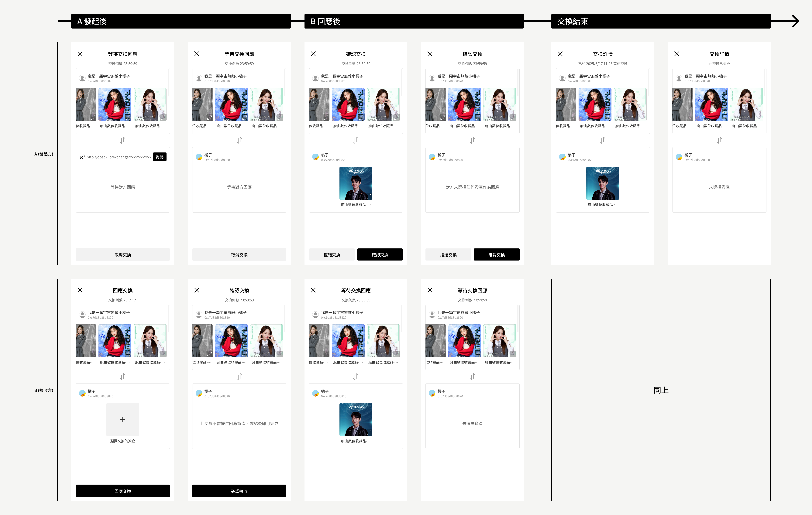Click 確認交換 button under 對方未選擇任何資產作為回應
Image resolution: width=812 pixels, height=515 pixels.
click(x=497, y=255)
